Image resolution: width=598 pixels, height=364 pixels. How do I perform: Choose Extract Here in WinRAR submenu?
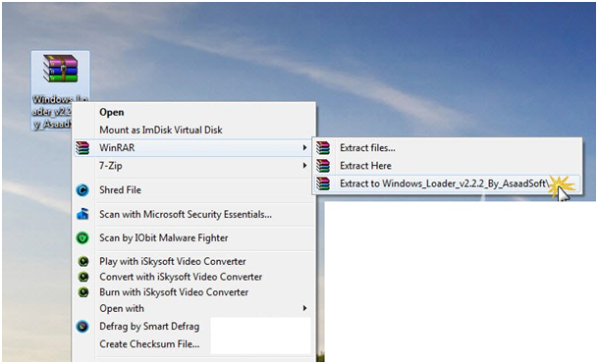tap(365, 166)
